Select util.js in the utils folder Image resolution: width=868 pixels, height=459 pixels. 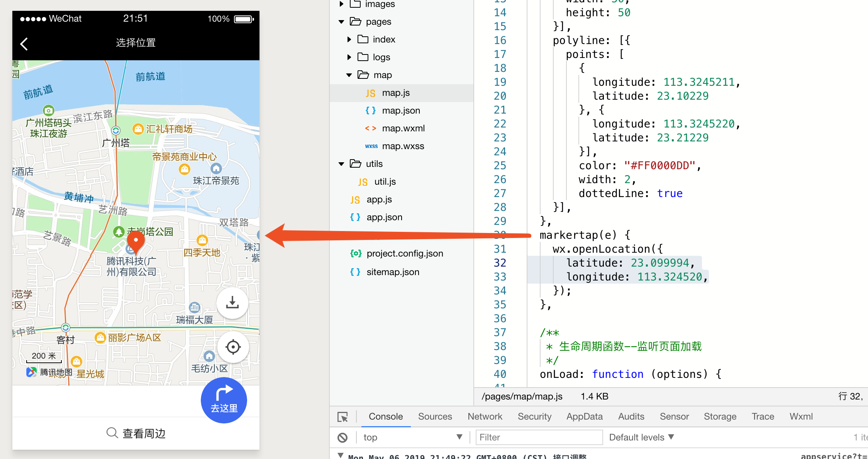(384, 181)
